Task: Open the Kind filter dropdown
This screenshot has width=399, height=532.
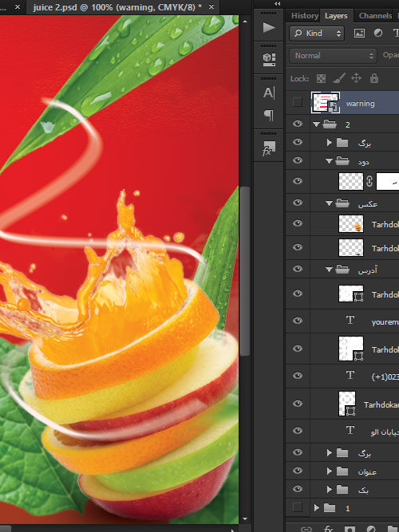Action: 317,33
